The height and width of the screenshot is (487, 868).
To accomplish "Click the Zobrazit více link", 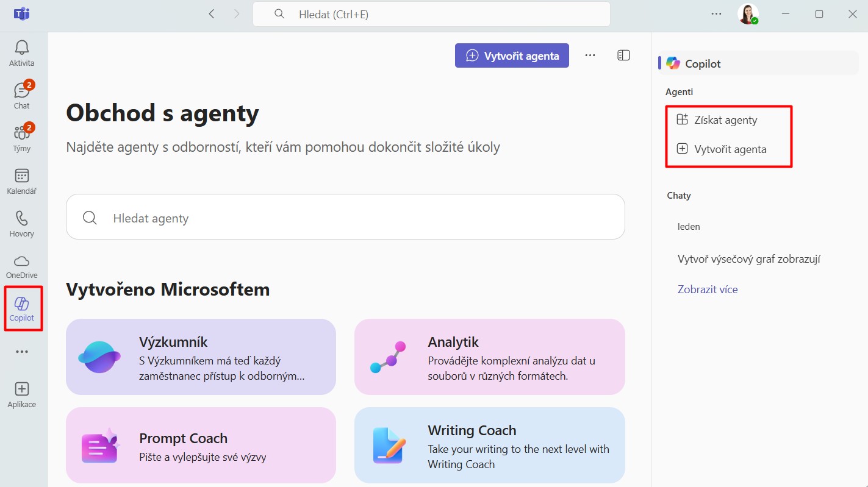I will (x=708, y=290).
